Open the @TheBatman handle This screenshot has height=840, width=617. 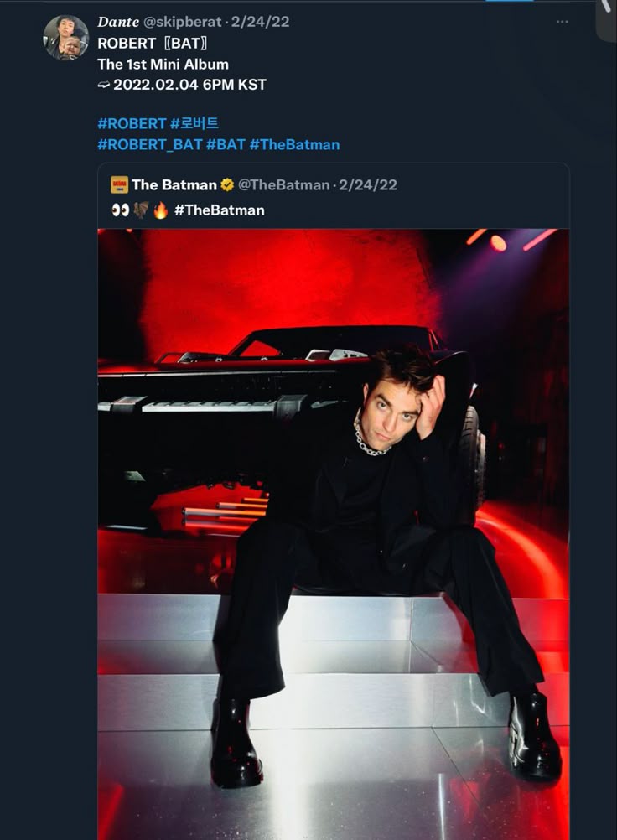(x=284, y=184)
